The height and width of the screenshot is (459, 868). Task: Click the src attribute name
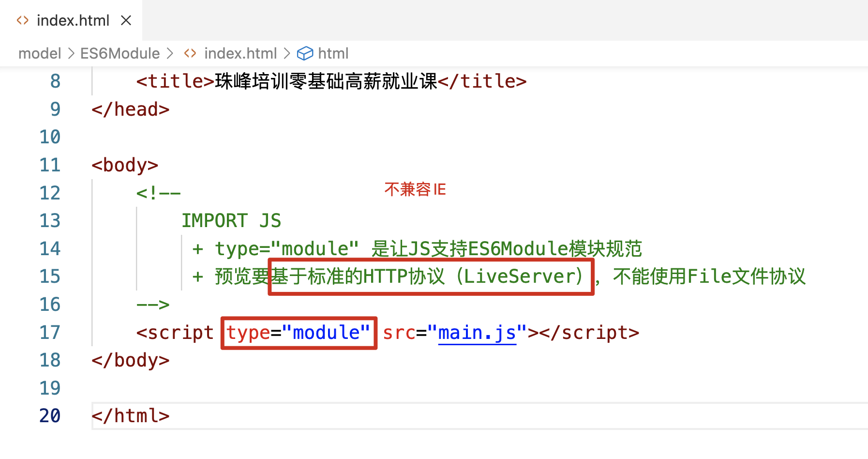(x=399, y=333)
